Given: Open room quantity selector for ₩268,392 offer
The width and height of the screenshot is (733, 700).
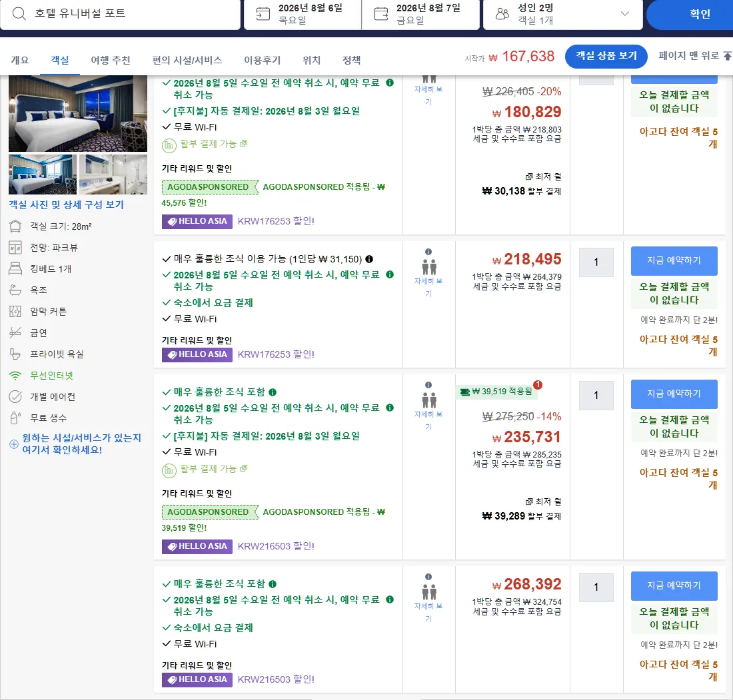Looking at the screenshot, I should tap(596, 587).
